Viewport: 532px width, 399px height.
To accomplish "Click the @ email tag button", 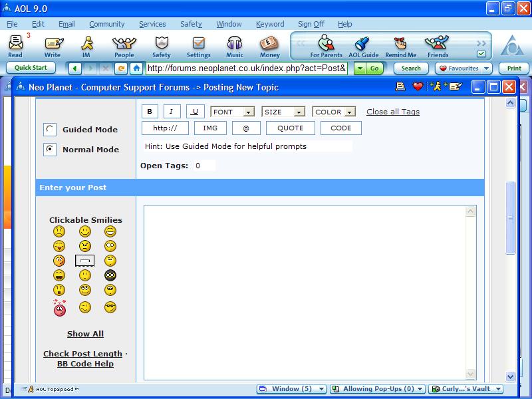I will pyautogui.click(x=246, y=128).
